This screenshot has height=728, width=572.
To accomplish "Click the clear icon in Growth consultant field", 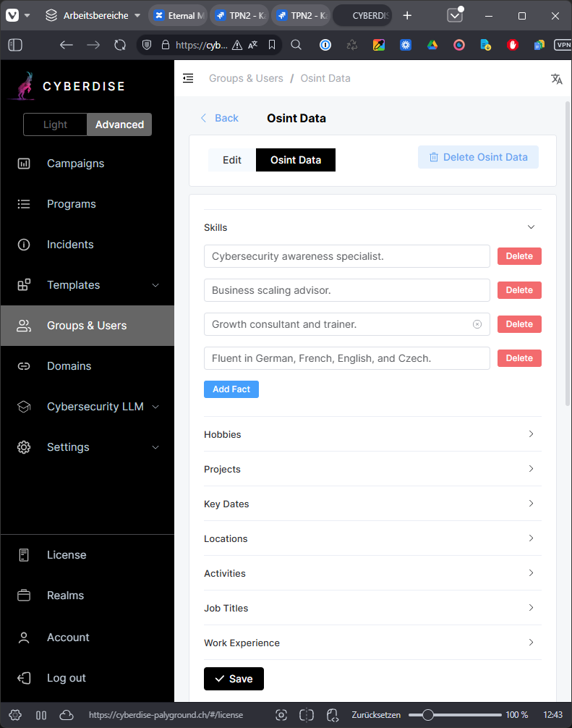I will point(477,324).
